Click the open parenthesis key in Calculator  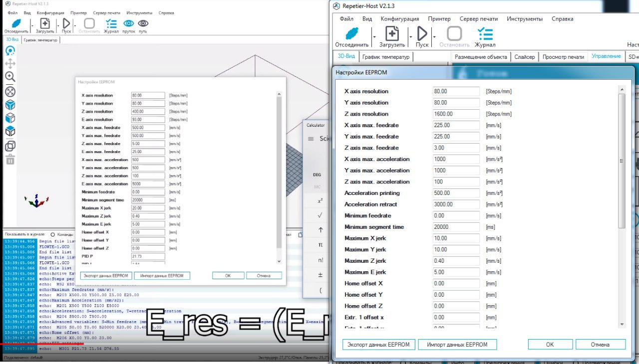[320, 290]
